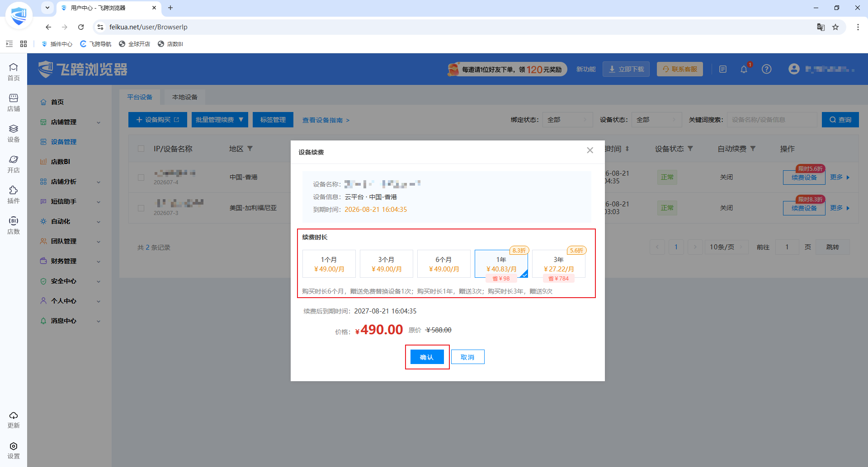Open the 店铺 icon in the left rail

[x=14, y=103]
